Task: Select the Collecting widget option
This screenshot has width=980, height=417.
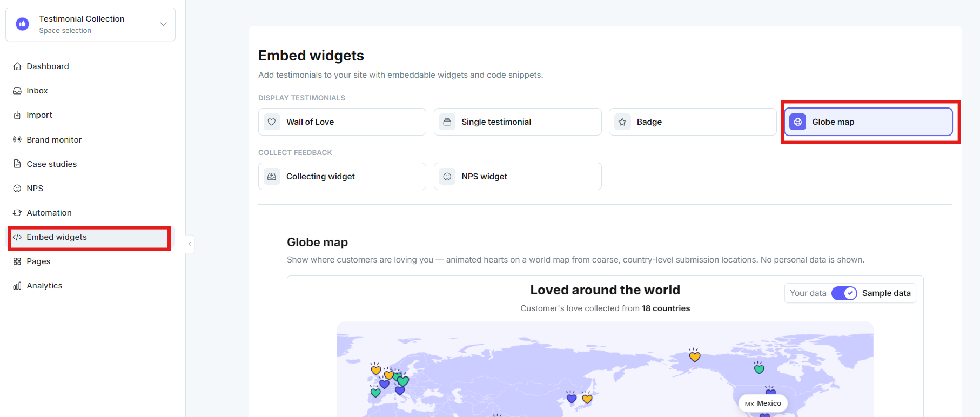Action: pos(342,177)
